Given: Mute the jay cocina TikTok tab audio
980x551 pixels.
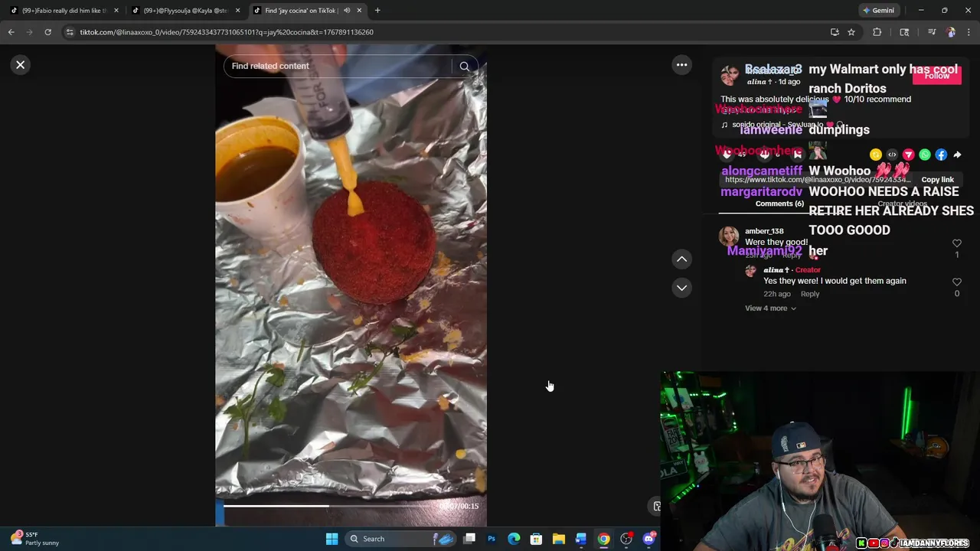Looking at the screenshot, I should tap(347, 11).
